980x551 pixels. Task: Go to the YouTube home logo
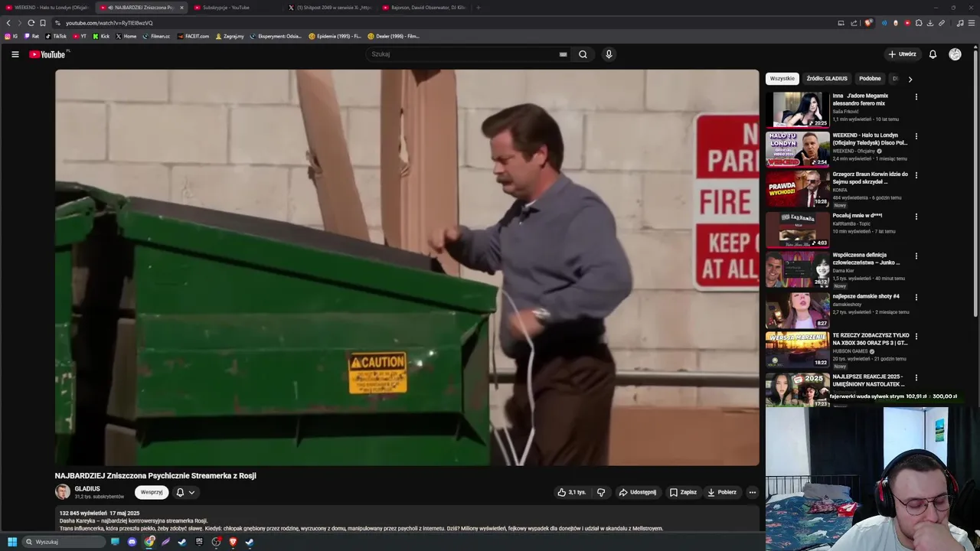(x=47, y=54)
